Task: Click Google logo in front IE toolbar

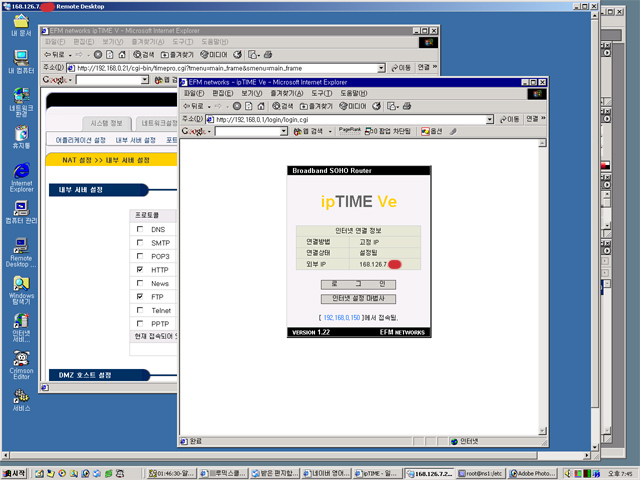Action: [194, 131]
